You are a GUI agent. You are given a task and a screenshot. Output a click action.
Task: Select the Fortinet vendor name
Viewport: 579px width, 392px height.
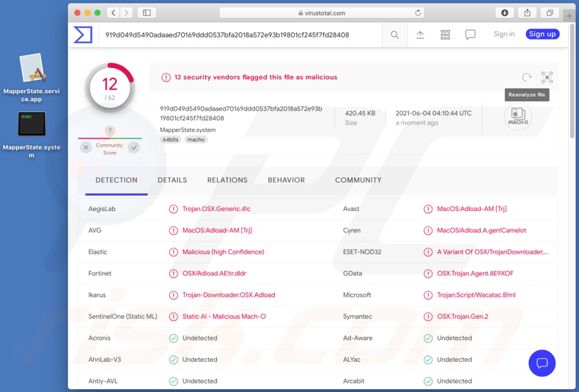point(100,273)
